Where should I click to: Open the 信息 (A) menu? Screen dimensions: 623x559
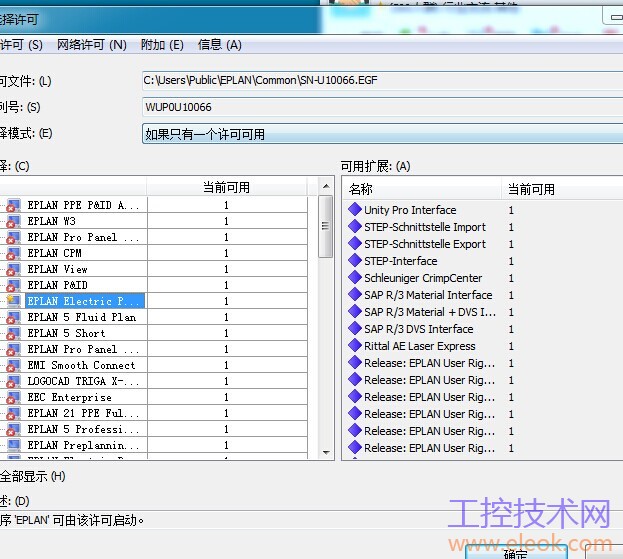click(x=220, y=44)
